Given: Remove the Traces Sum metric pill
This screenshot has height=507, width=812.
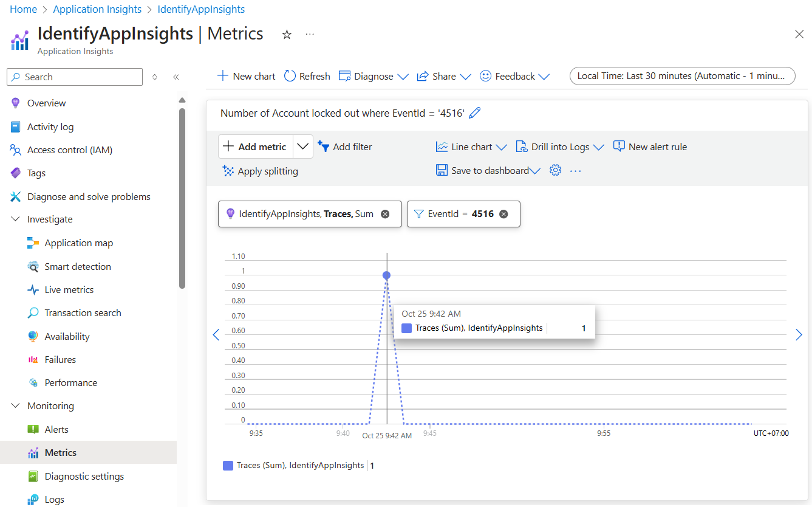Looking at the screenshot, I should pyautogui.click(x=384, y=214).
